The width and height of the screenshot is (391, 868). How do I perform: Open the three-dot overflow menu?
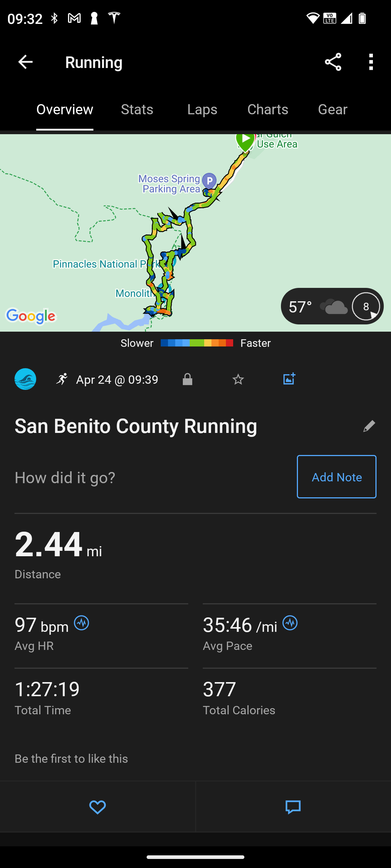click(x=371, y=62)
